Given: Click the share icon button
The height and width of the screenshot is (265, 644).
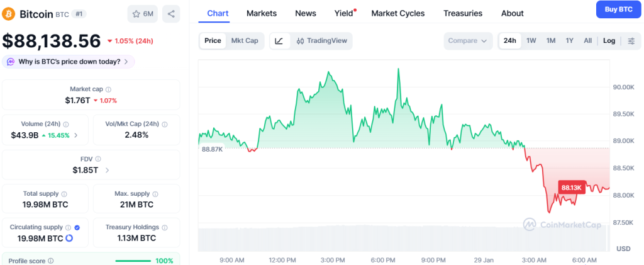Looking at the screenshot, I should pos(170,14).
